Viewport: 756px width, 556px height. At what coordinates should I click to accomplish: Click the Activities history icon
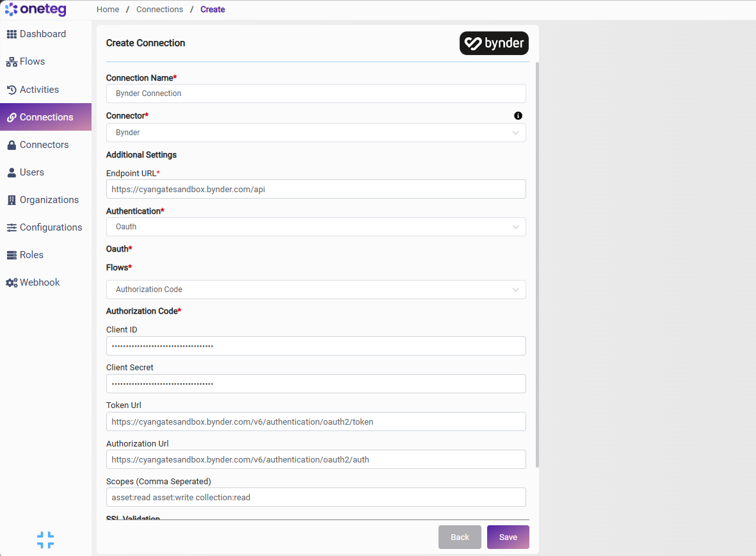[x=12, y=90]
